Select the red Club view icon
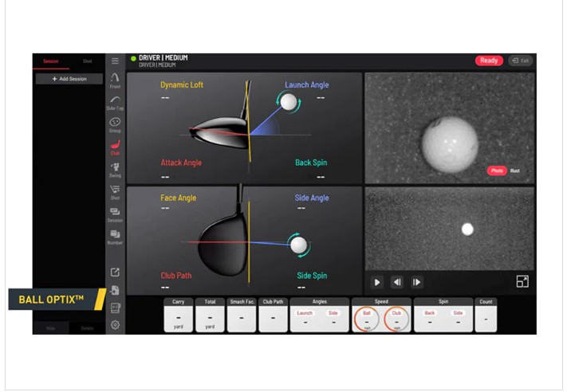This screenshot has height=392, width=567. (115, 147)
